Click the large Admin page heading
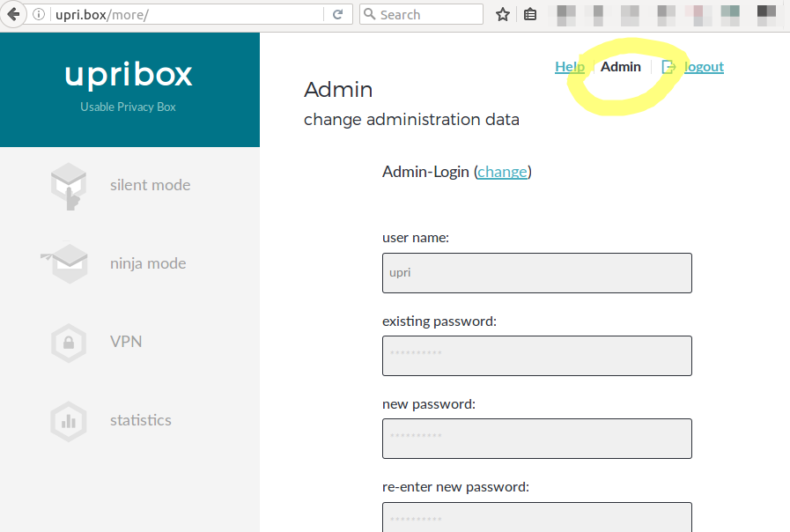This screenshot has width=790, height=532. [338, 90]
